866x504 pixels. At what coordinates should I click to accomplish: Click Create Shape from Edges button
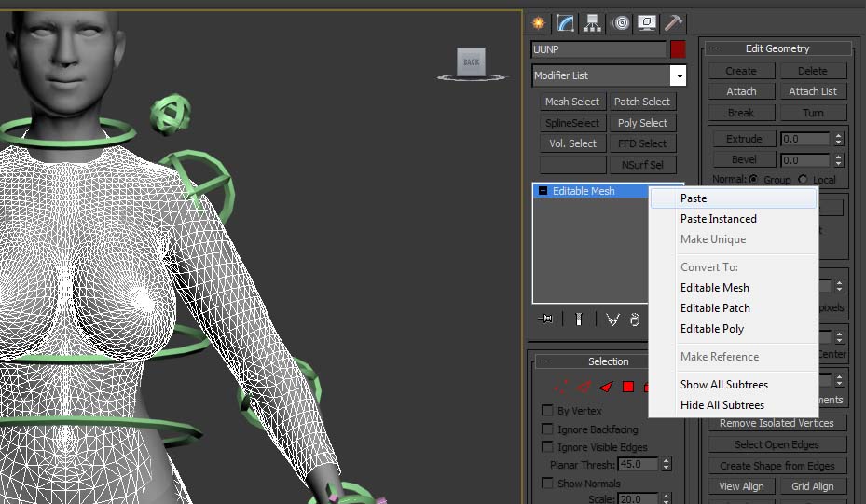pos(777,466)
